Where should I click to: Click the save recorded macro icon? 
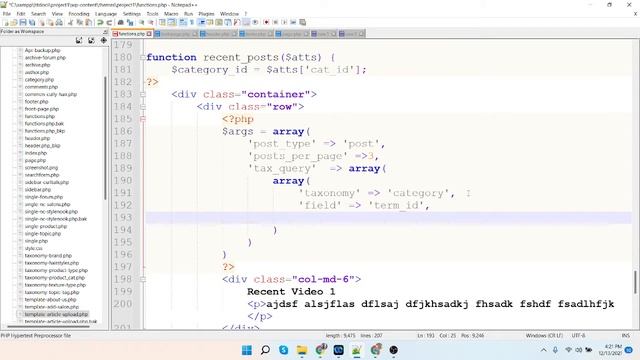[302, 22]
